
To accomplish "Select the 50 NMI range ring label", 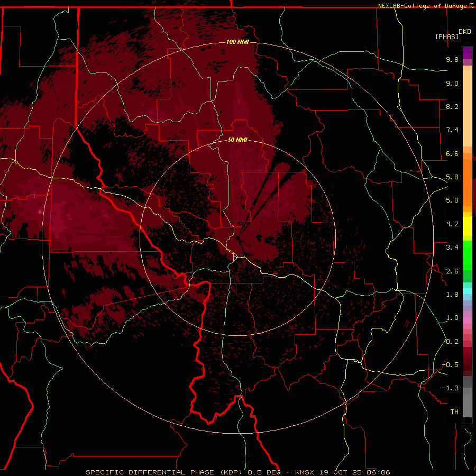I will [237, 140].
